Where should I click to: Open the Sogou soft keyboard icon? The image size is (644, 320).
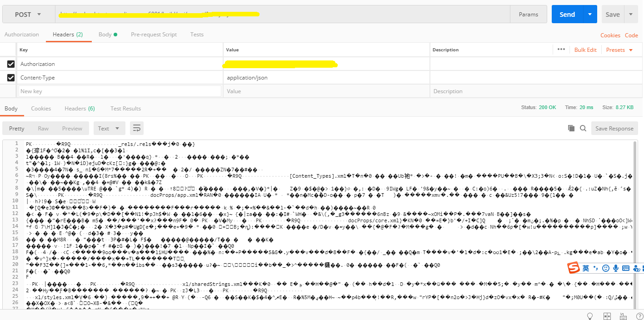click(626, 269)
